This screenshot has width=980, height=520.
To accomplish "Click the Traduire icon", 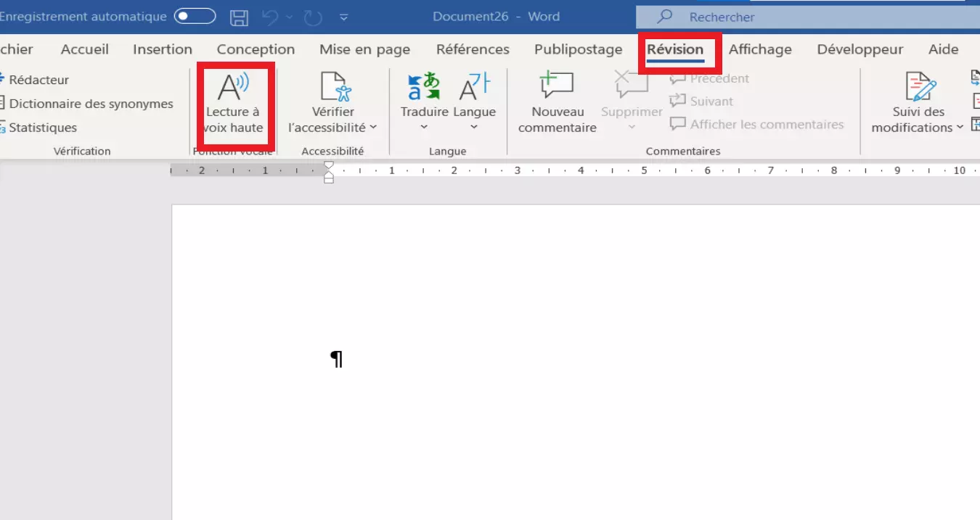I will tap(424, 86).
